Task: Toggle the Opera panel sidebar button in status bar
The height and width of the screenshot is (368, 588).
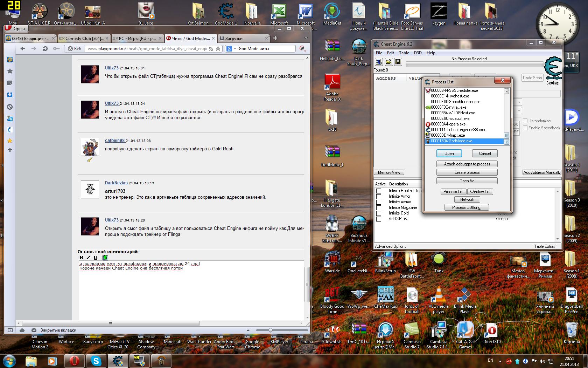Action: (x=10, y=330)
